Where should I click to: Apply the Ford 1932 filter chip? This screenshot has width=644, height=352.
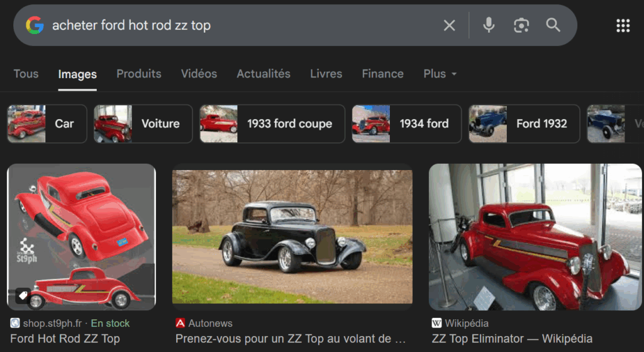524,123
